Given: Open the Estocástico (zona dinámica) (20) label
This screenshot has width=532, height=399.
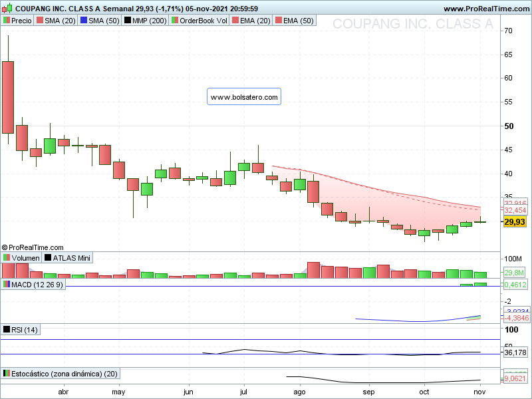Looking at the screenshot, I should click(x=61, y=374).
